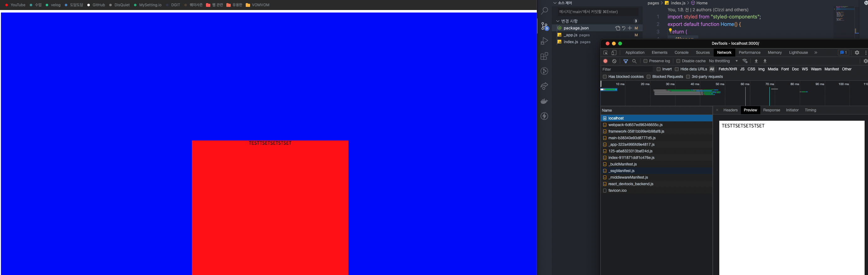This screenshot has width=868, height=275.
Task: Check Has blocked cookies checkbox
Action: pos(604,77)
